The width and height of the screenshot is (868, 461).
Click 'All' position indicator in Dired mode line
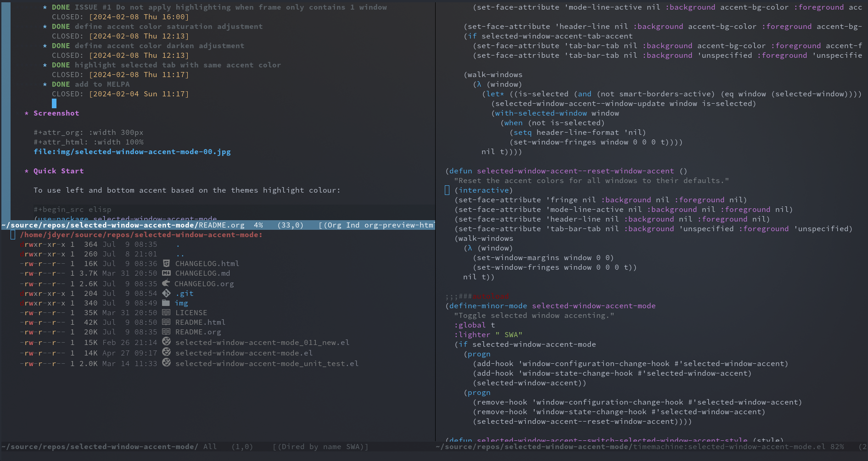click(x=210, y=447)
